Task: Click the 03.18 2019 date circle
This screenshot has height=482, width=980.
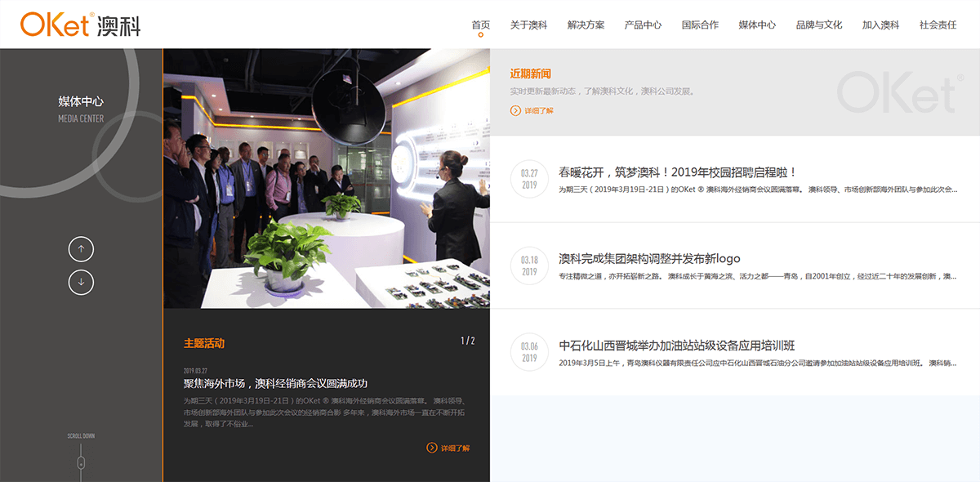Action: point(529,266)
